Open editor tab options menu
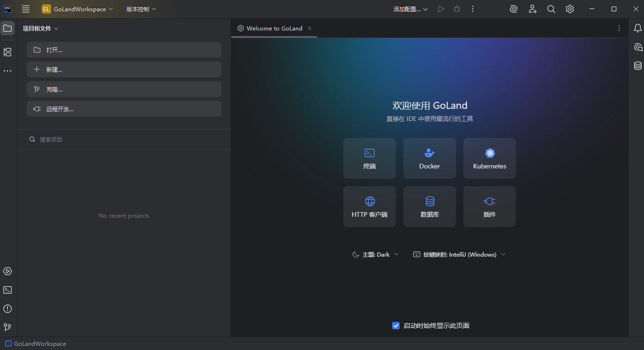Image resolution: width=644 pixels, height=350 pixels. tap(619, 28)
